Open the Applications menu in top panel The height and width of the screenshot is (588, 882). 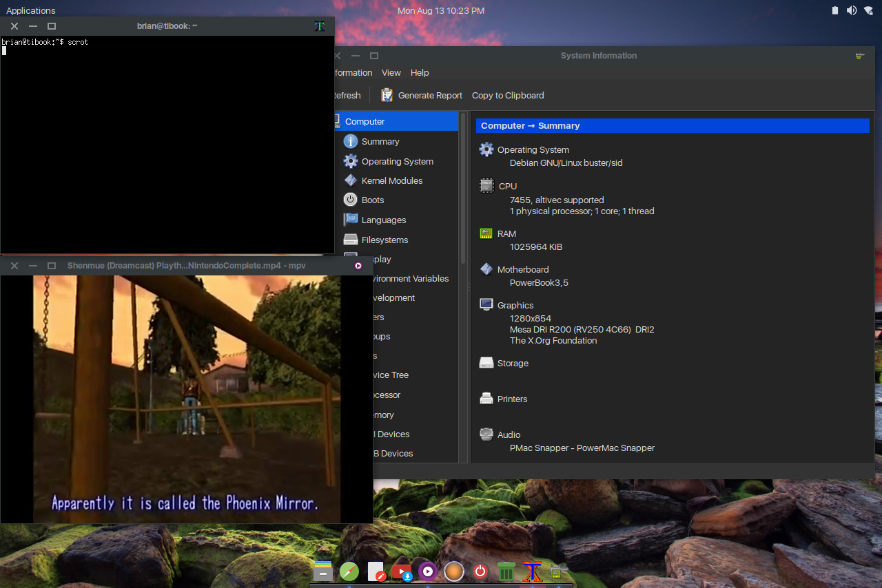click(31, 10)
